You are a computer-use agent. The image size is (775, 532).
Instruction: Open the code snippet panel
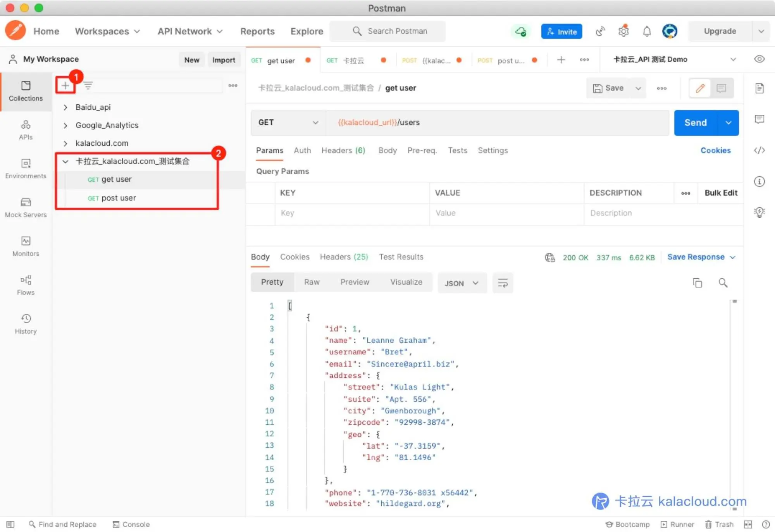pyautogui.click(x=759, y=150)
